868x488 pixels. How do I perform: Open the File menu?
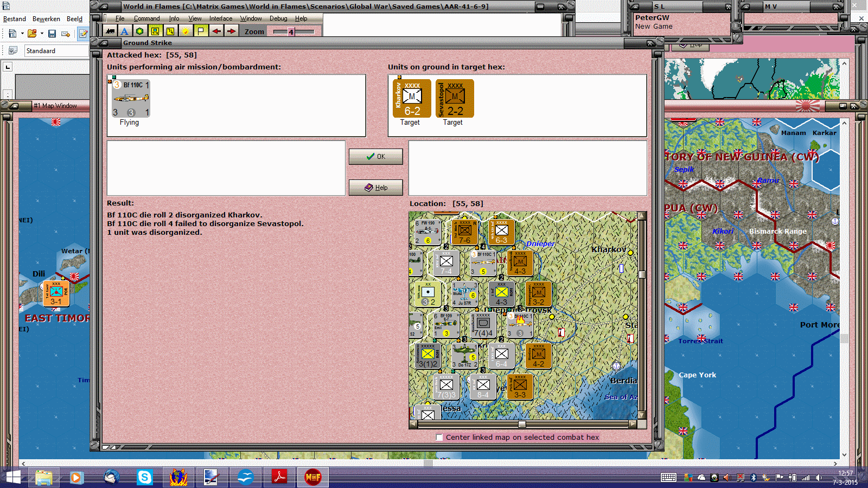(x=120, y=18)
